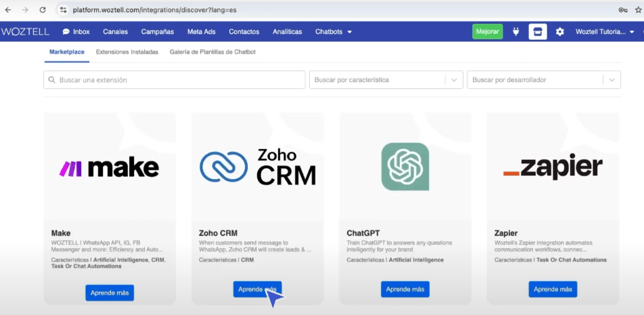Click the WOZTELL logo
This screenshot has height=315, width=644.
pos(25,32)
